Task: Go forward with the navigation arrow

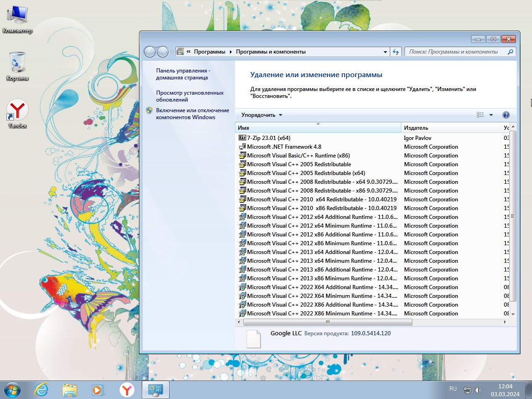Action: pyautogui.click(x=163, y=52)
